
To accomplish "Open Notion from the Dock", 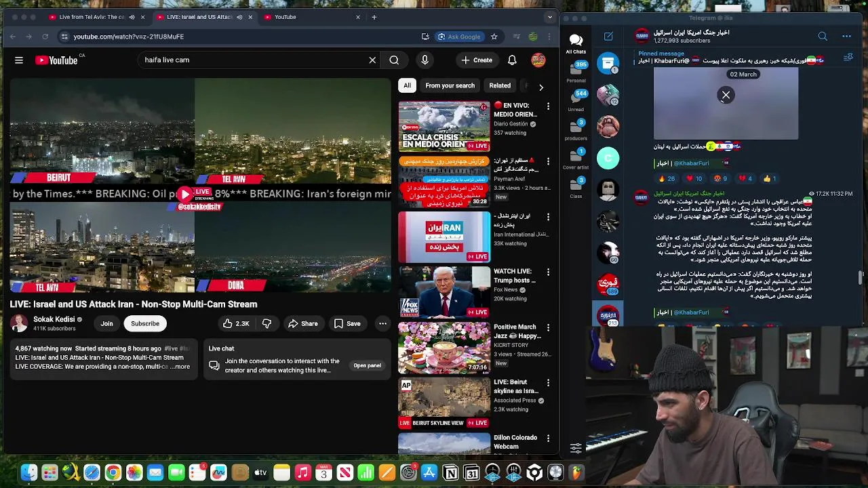I will pyautogui.click(x=450, y=472).
